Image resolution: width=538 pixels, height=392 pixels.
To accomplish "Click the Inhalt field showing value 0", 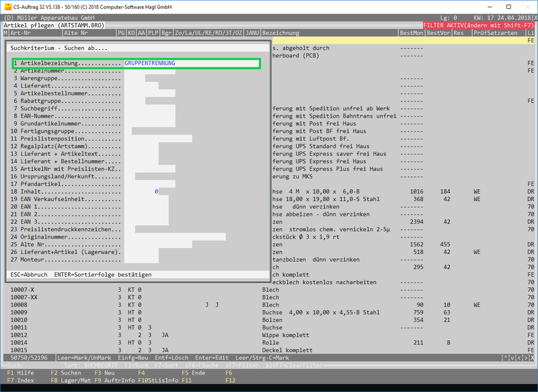I will [x=155, y=192].
